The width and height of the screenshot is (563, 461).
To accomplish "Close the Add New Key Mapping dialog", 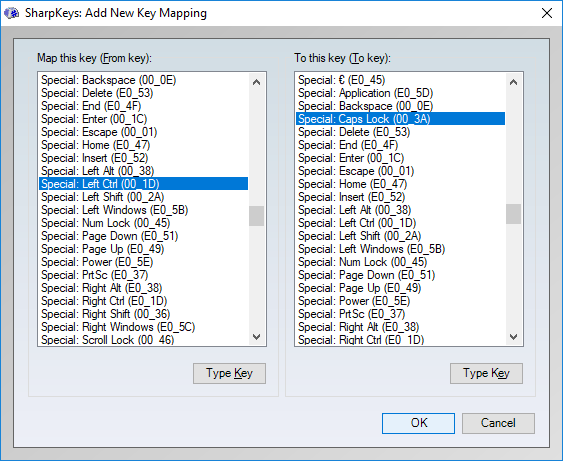I will [x=546, y=13].
